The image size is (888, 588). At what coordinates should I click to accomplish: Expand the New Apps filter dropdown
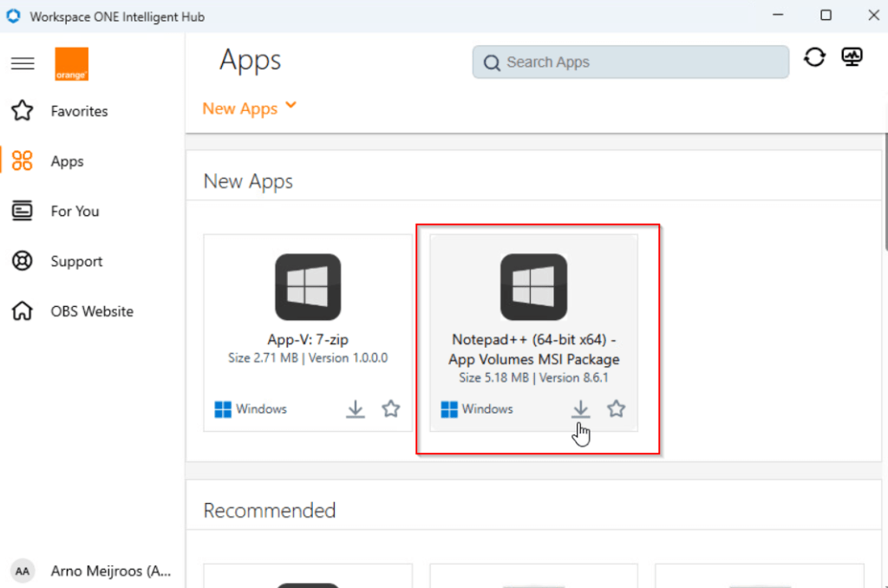point(250,108)
